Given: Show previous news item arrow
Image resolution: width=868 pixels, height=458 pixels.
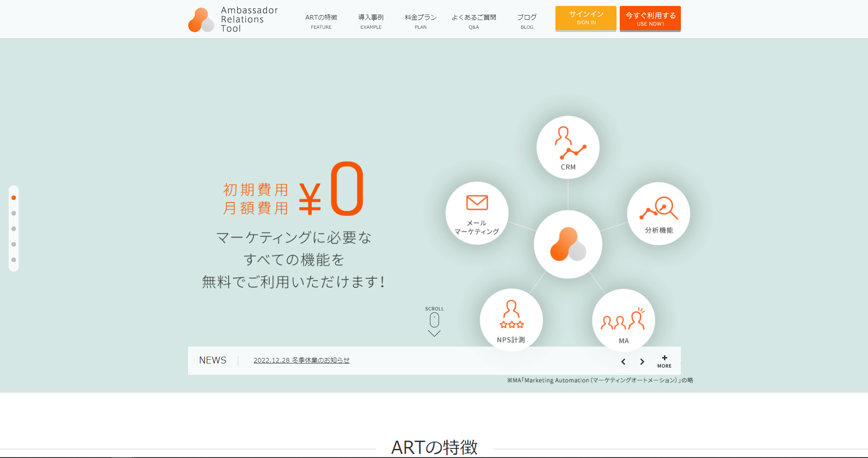Looking at the screenshot, I should [623, 362].
